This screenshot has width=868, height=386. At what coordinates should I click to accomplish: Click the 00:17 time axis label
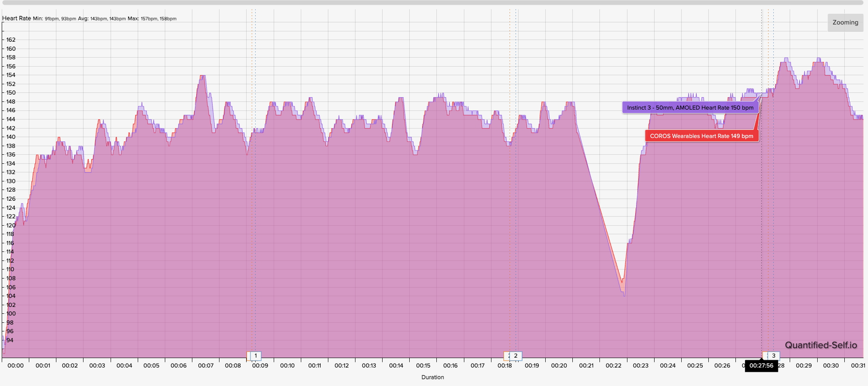(477, 365)
